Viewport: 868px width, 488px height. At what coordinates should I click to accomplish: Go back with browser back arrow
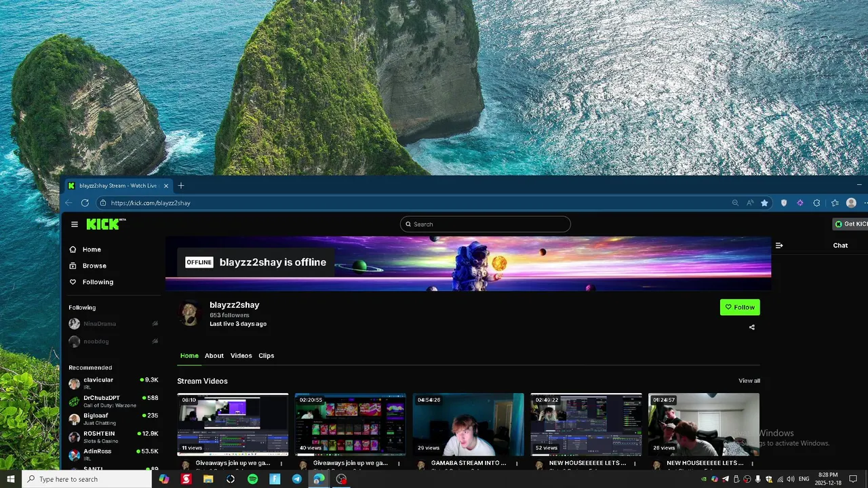pos(68,203)
